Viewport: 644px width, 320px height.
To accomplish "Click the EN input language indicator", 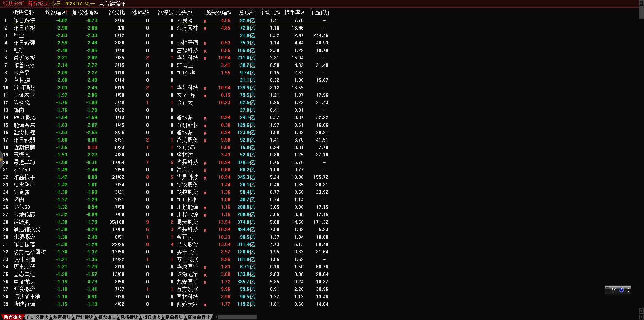I will point(613,290).
